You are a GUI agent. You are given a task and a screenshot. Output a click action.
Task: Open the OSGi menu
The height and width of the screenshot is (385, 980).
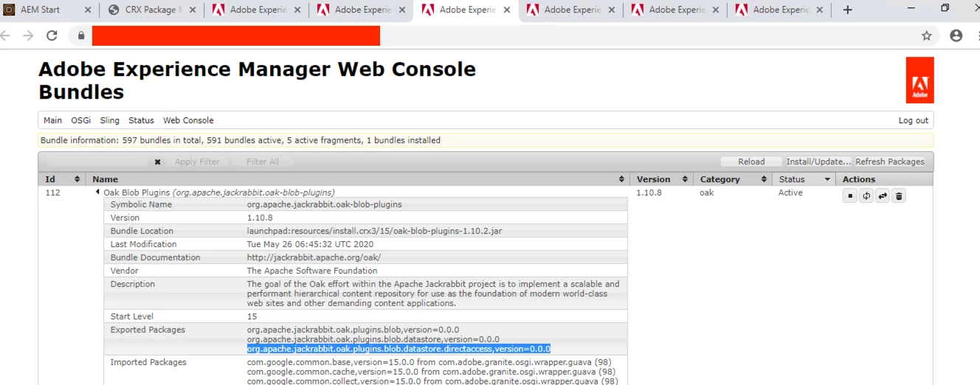tap(81, 120)
